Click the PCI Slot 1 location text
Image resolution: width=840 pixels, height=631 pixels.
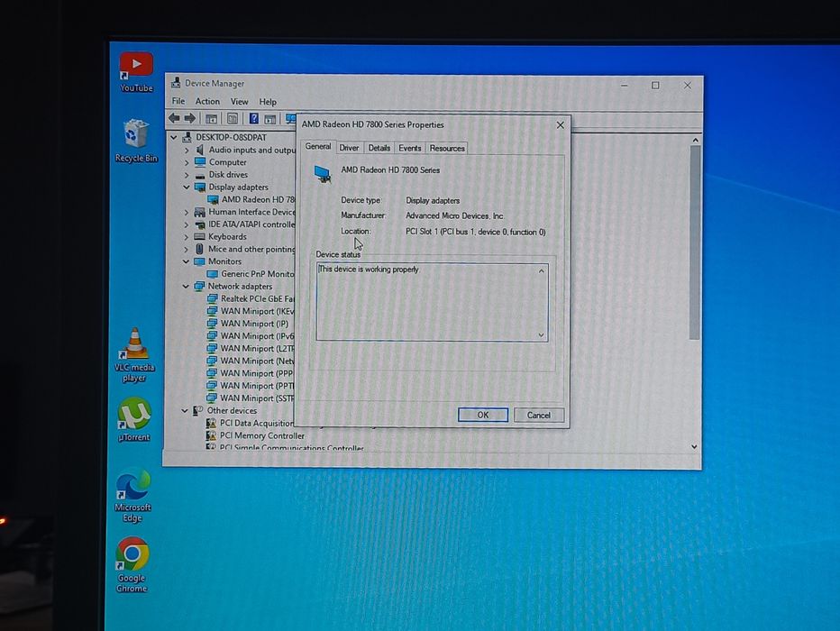point(476,232)
